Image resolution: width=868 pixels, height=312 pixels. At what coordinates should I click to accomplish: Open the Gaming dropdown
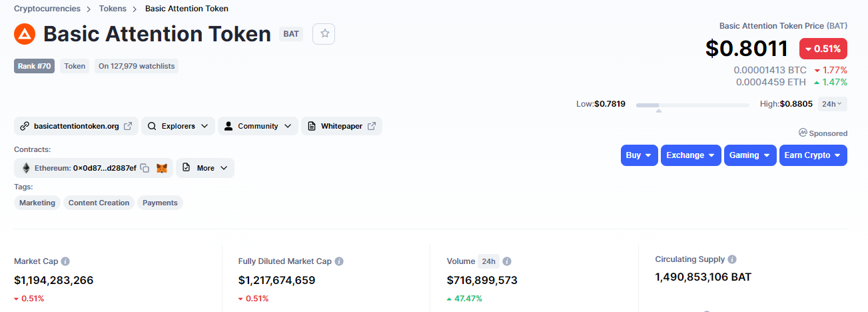[x=750, y=155]
